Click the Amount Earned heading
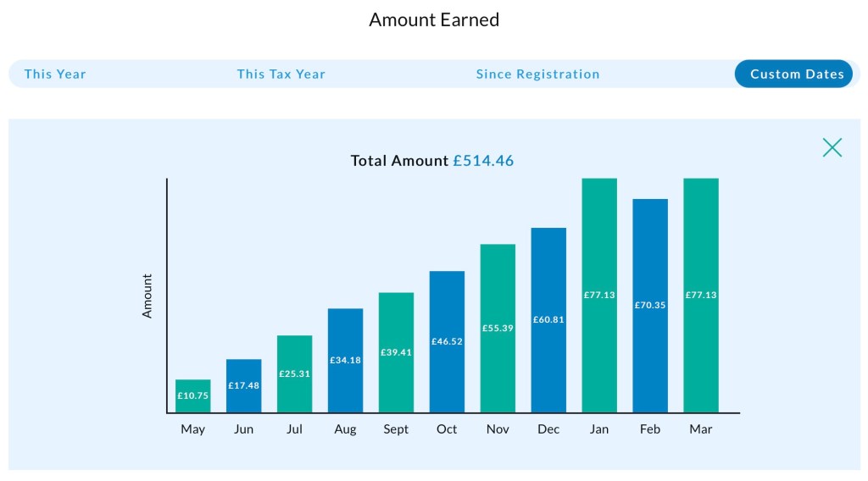The width and height of the screenshot is (868, 481). [x=434, y=19]
